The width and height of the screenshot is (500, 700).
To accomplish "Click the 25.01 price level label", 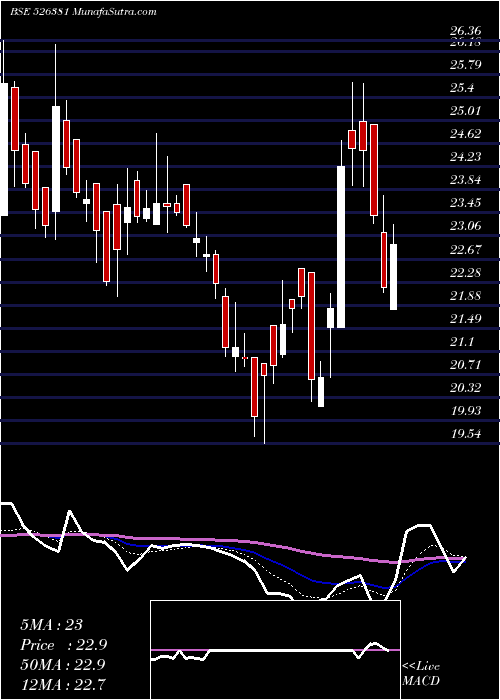I will coord(466,111).
